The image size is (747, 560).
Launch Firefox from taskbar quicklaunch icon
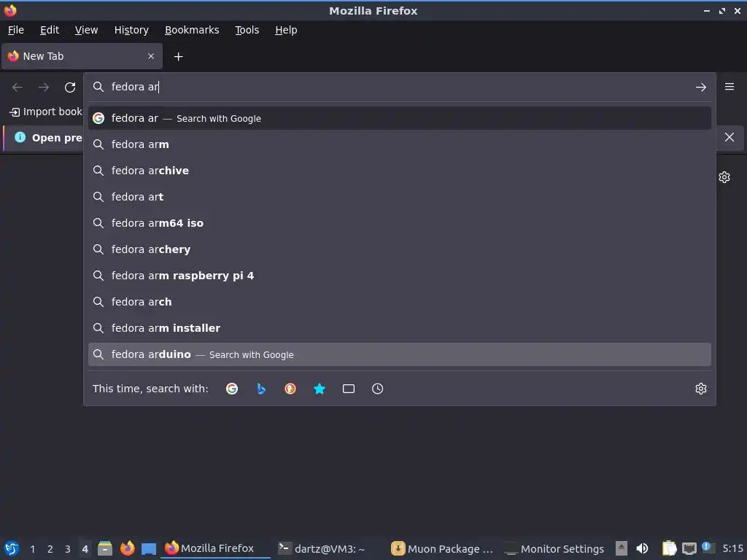pos(127,548)
